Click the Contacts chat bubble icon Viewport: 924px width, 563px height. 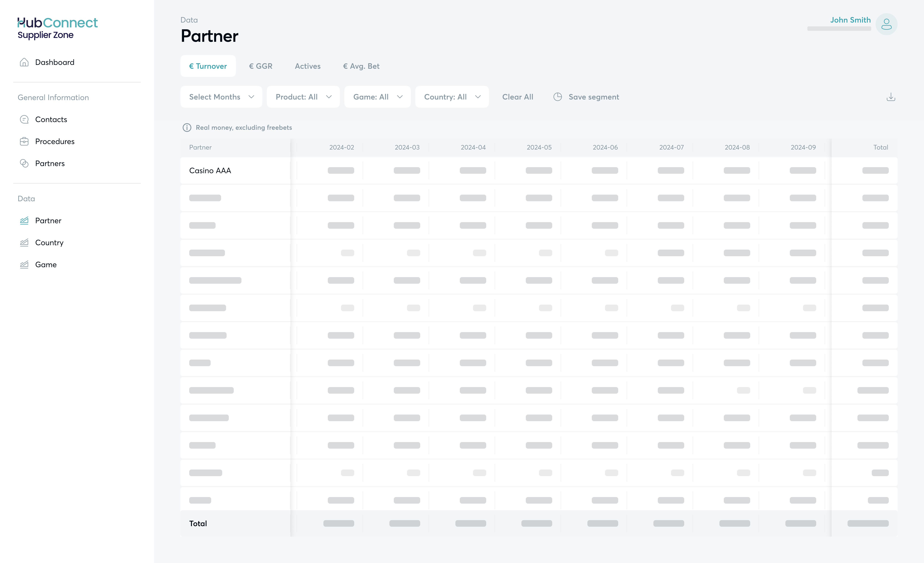click(24, 119)
